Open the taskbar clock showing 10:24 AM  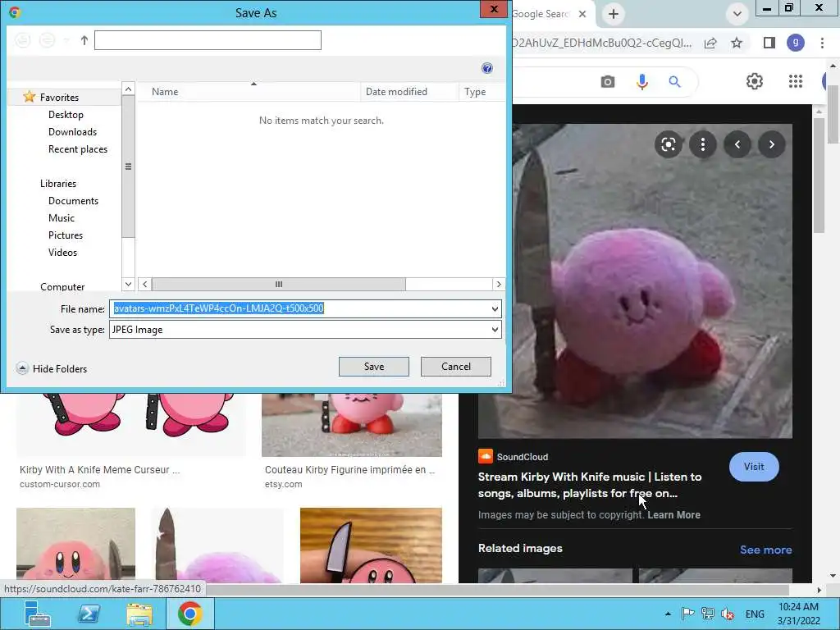[798, 614]
